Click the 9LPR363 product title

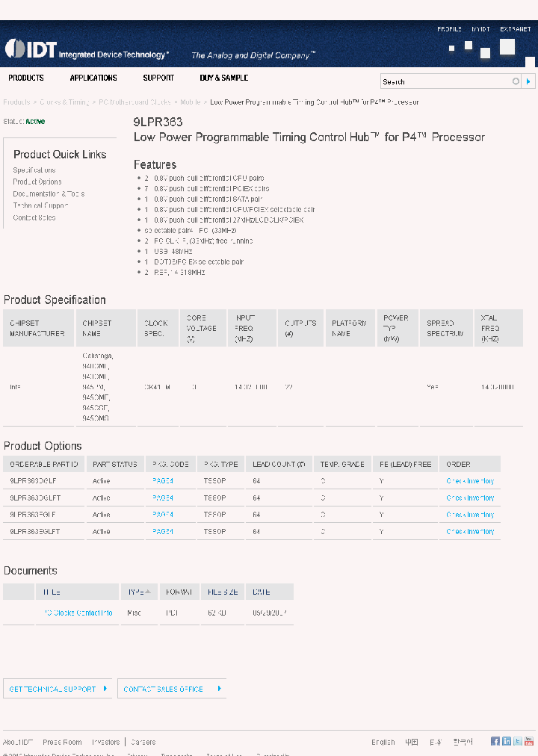tap(158, 122)
